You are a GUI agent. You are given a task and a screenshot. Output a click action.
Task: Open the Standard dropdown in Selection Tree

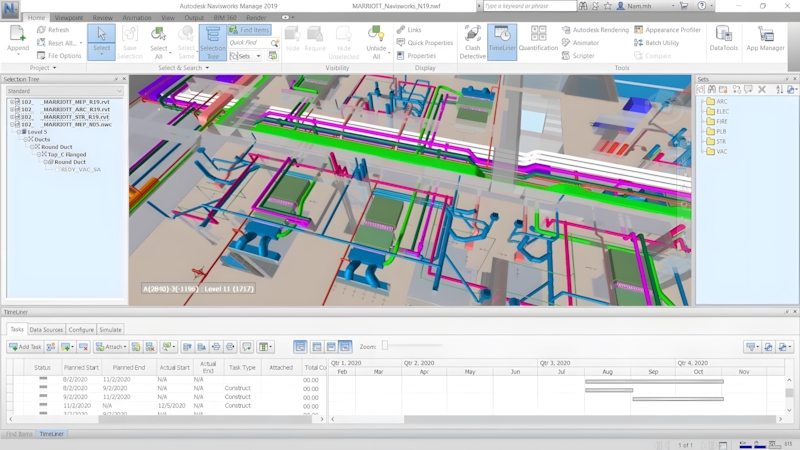pyautogui.click(x=65, y=91)
